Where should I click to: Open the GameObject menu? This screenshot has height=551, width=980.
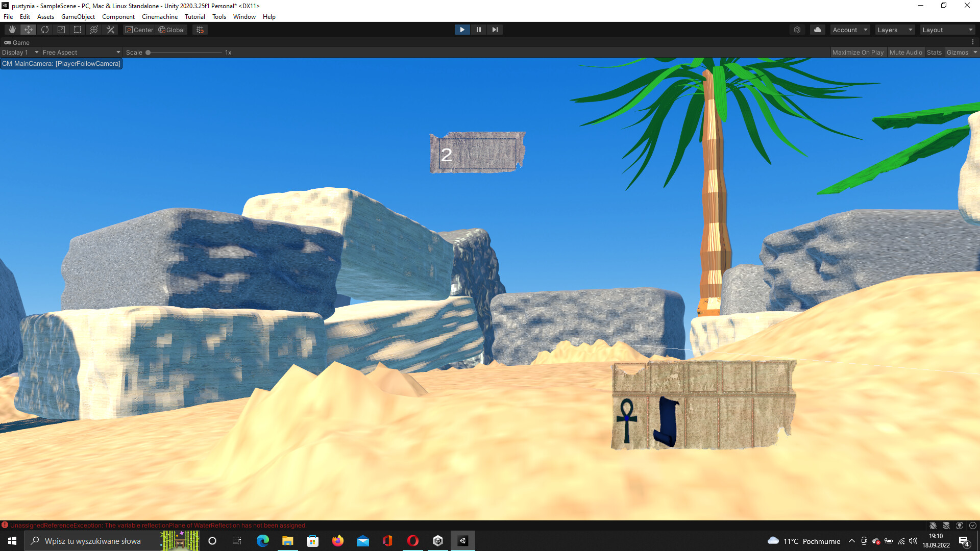click(78, 17)
